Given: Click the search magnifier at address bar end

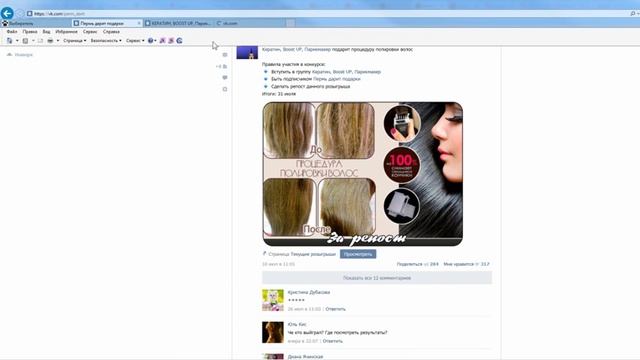Looking at the screenshot, I should tap(633, 13).
